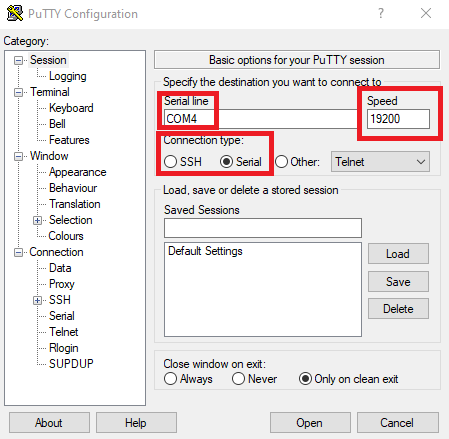
Task: Open the Serial connection settings in tree
Action: (62, 316)
